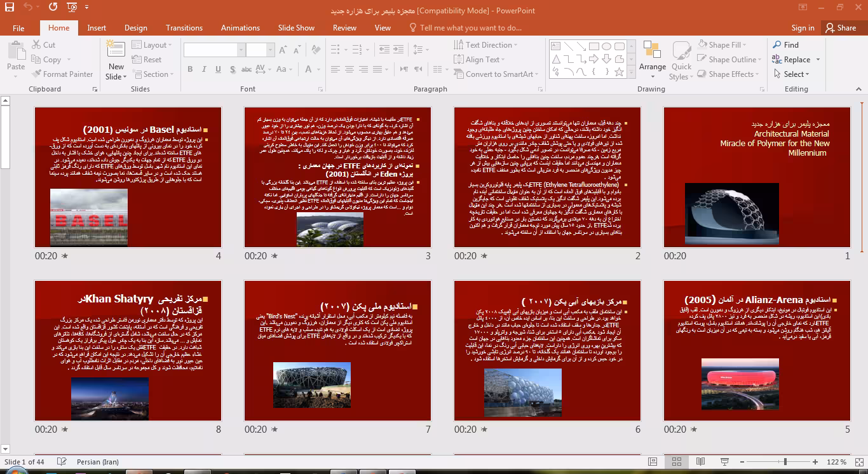Click the Bullets list icon
Image resolution: width=868 pixels, height=474 pixels.
pos(337,50)
